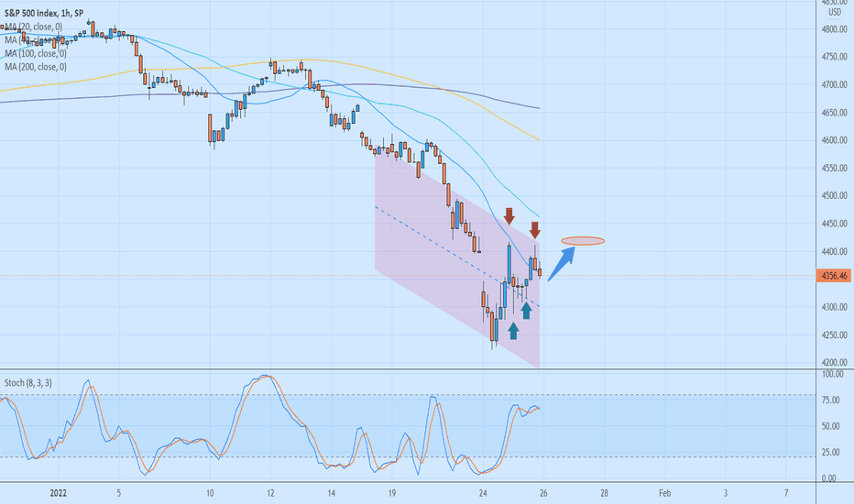Click the 4500.00 price axis label
Screen dimensions: 854x504
(835, 195)
